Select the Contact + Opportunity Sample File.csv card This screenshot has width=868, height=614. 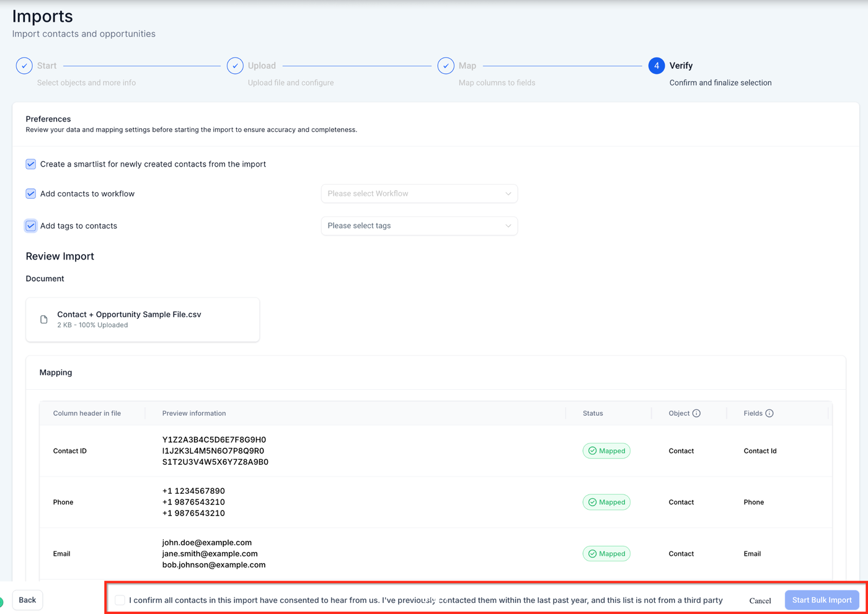(143, 320)
